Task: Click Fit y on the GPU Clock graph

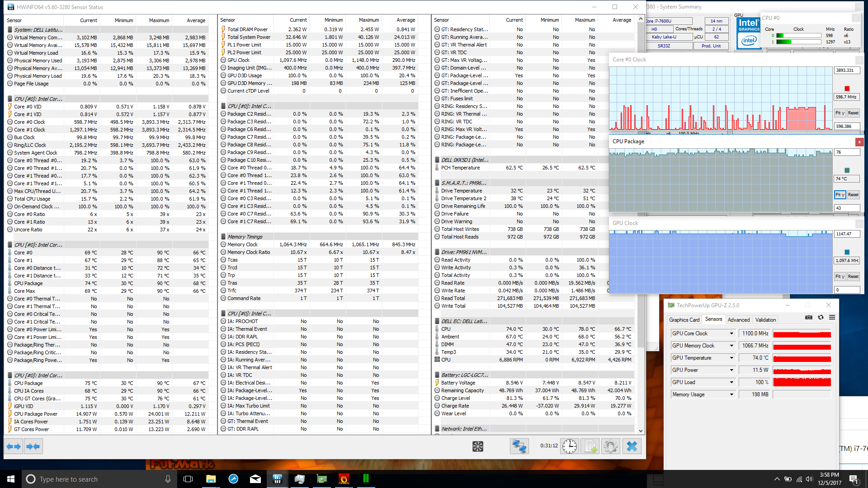Action: 840,277
